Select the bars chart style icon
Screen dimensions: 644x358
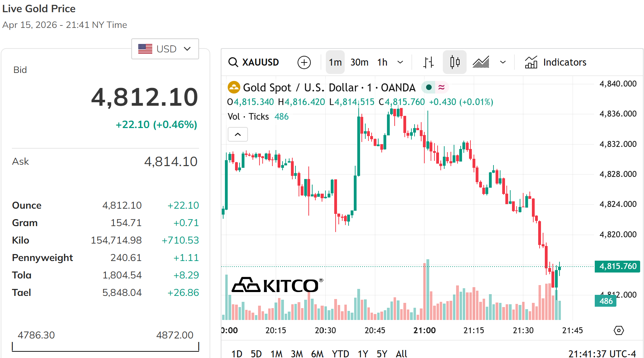coord(429,62)
